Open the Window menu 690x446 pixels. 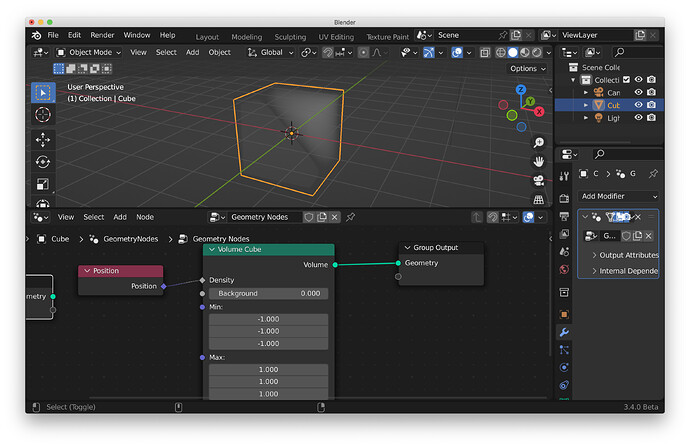(136, 35)
